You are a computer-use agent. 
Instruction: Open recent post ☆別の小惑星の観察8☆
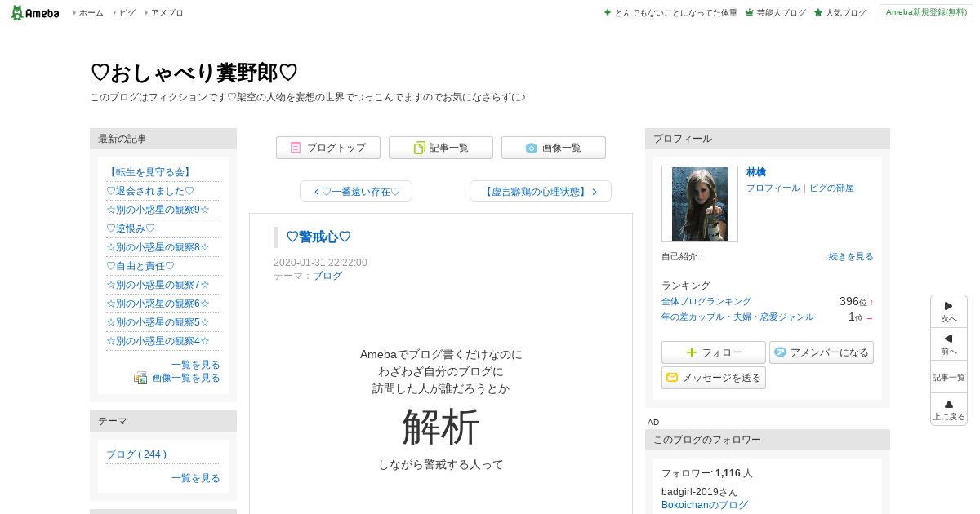(158, 247)
